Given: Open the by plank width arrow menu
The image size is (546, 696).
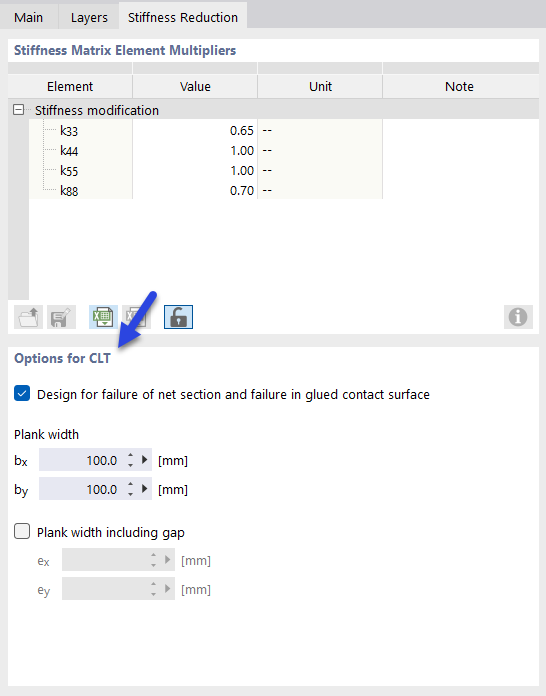Looking at the screenshot, I should click(144, 489).
